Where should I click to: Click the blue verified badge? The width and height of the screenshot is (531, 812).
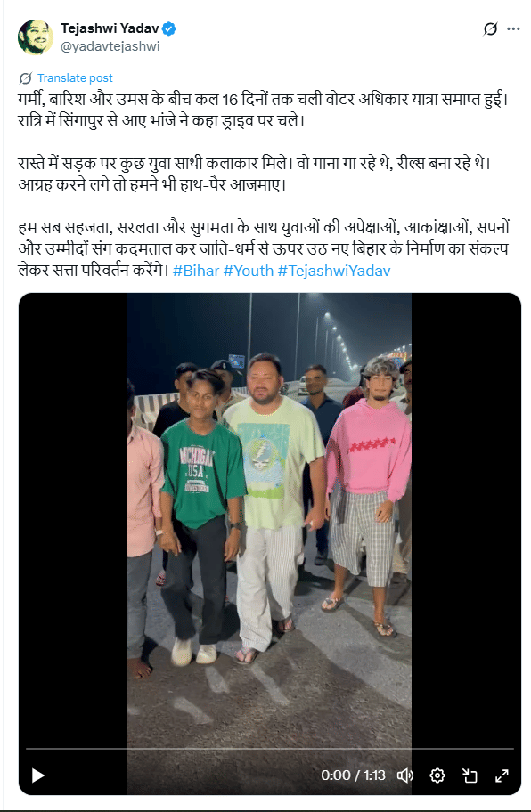[169, 28]
